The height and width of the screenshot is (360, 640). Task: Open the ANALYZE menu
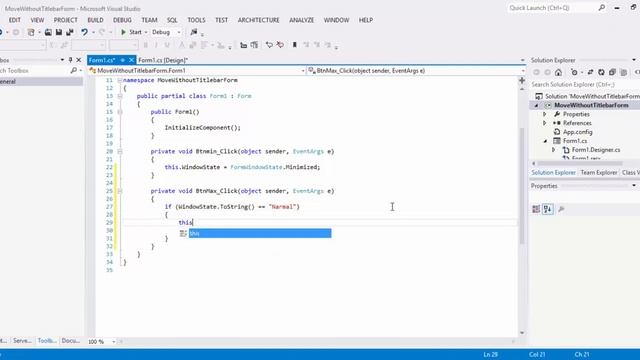pos(302,20)
